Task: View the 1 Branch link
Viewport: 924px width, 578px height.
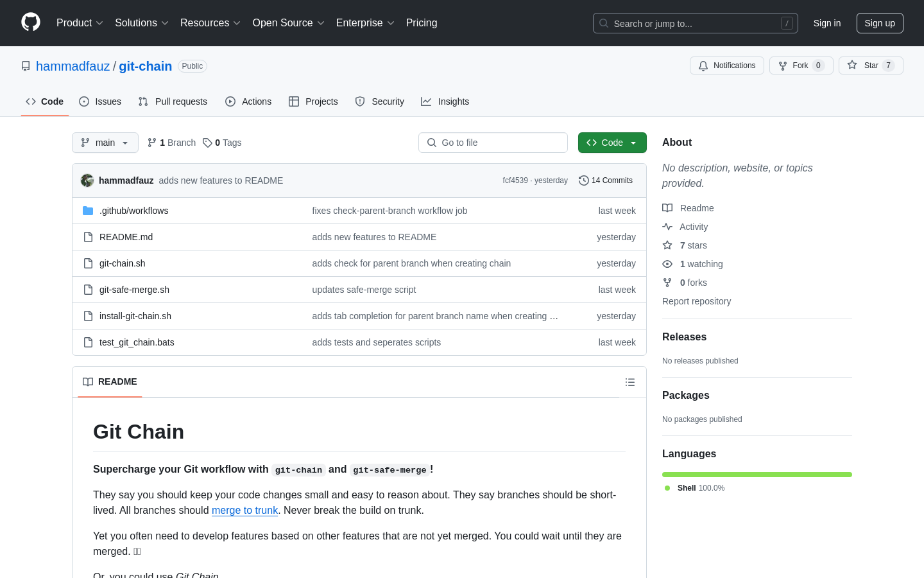Action: [x=171, y=143]
